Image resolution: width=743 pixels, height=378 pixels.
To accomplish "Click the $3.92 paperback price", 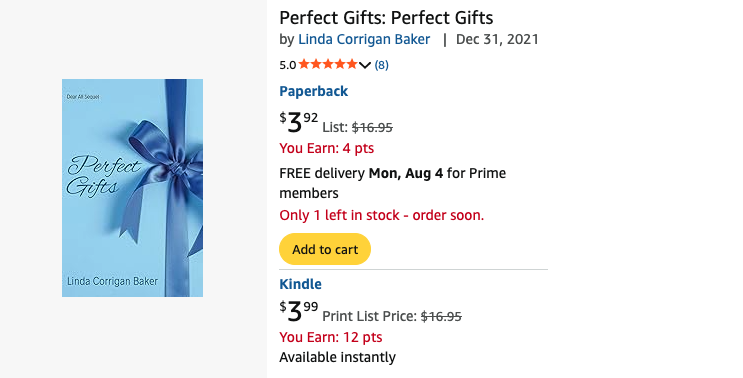I will tap(299, 122).
